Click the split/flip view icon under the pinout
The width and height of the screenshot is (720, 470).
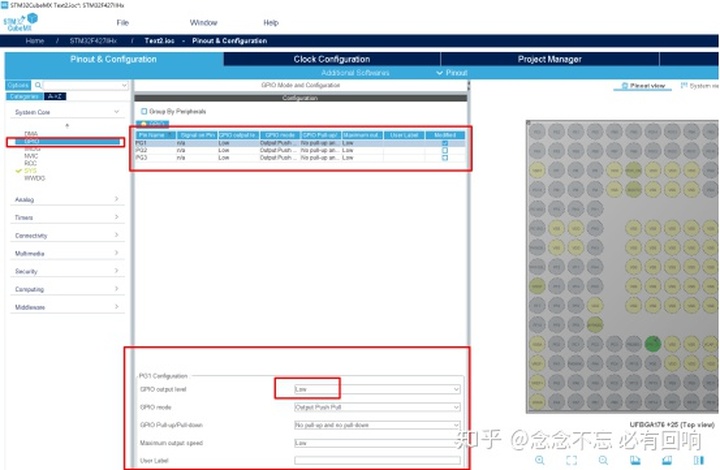pyautogui.click(x=698, y=460)
